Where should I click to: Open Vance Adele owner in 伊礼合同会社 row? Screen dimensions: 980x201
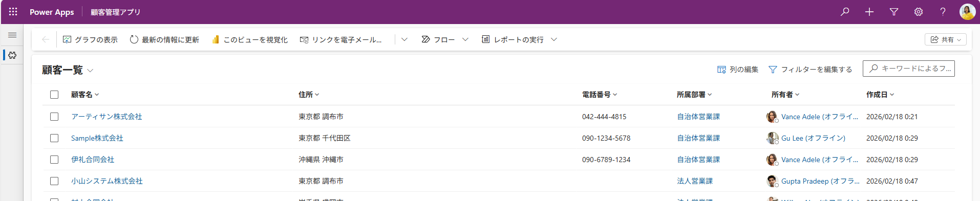[820, 160]
